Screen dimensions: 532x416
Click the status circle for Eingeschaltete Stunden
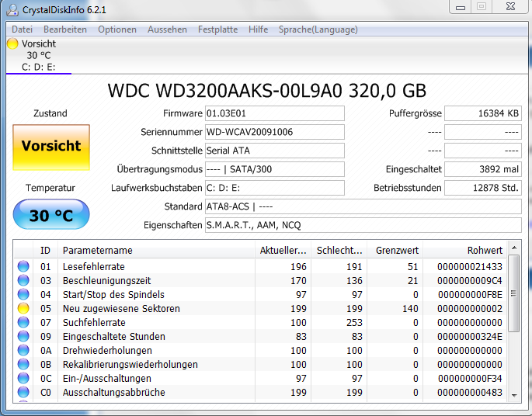(x=23, y=336)
